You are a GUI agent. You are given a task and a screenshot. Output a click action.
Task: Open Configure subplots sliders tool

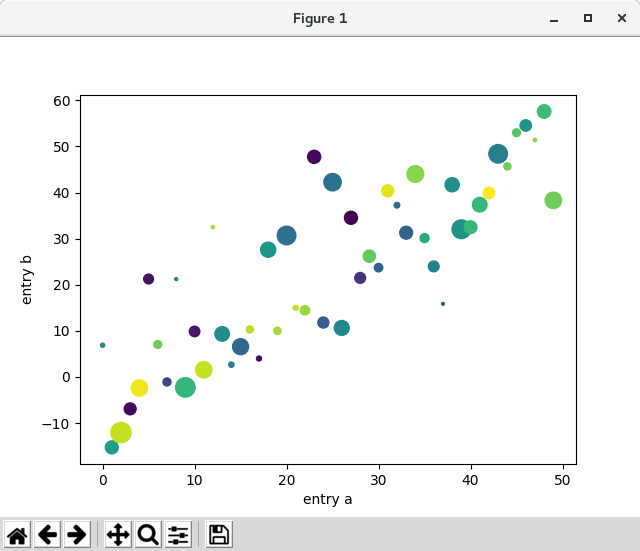(178, 535)
